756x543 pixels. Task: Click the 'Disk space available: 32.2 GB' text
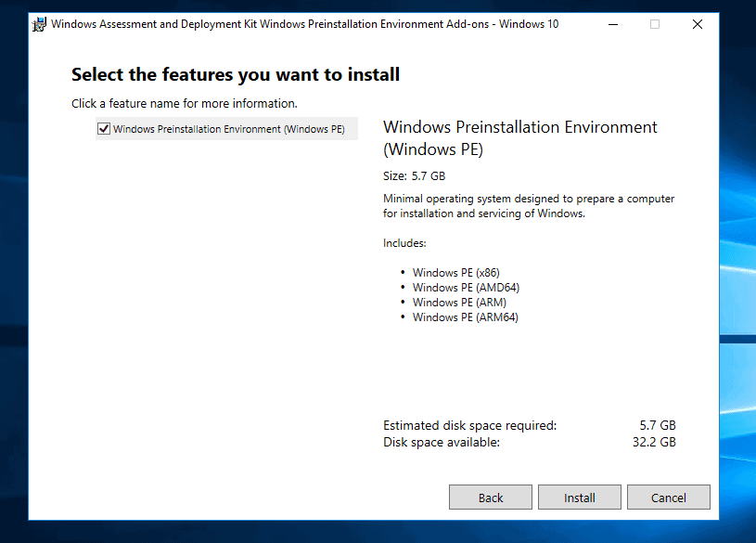pos(519,442)
